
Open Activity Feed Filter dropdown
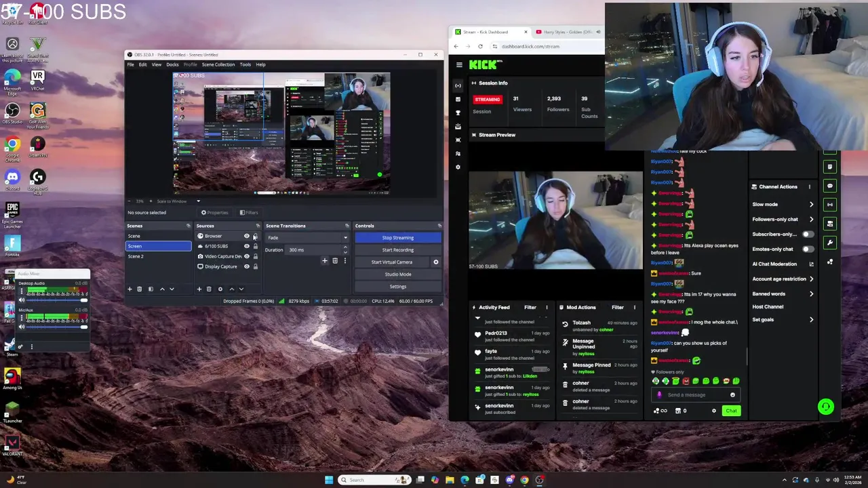(x=530, y=308)
